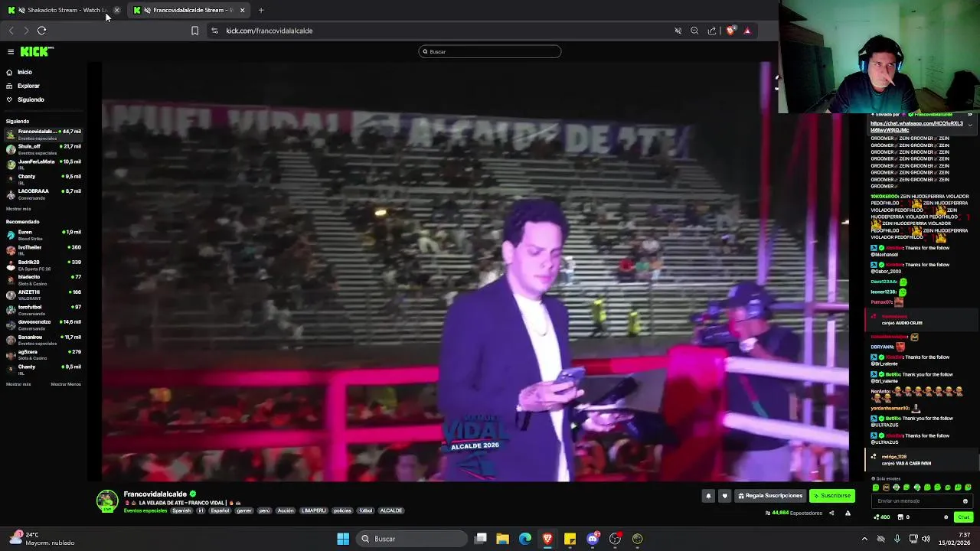
Task: Send message with green Chat button
Action: [x=963, y=517]
